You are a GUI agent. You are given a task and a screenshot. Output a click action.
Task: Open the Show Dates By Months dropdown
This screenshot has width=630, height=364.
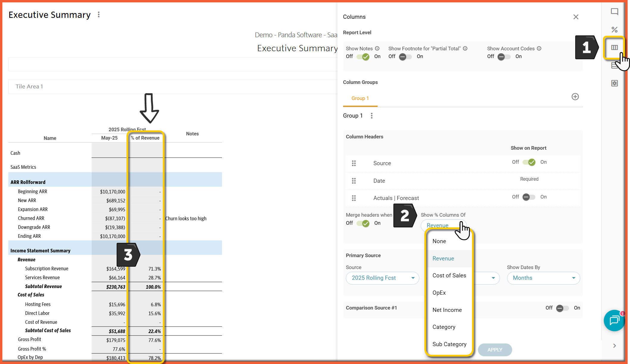[x=543, y=278]
